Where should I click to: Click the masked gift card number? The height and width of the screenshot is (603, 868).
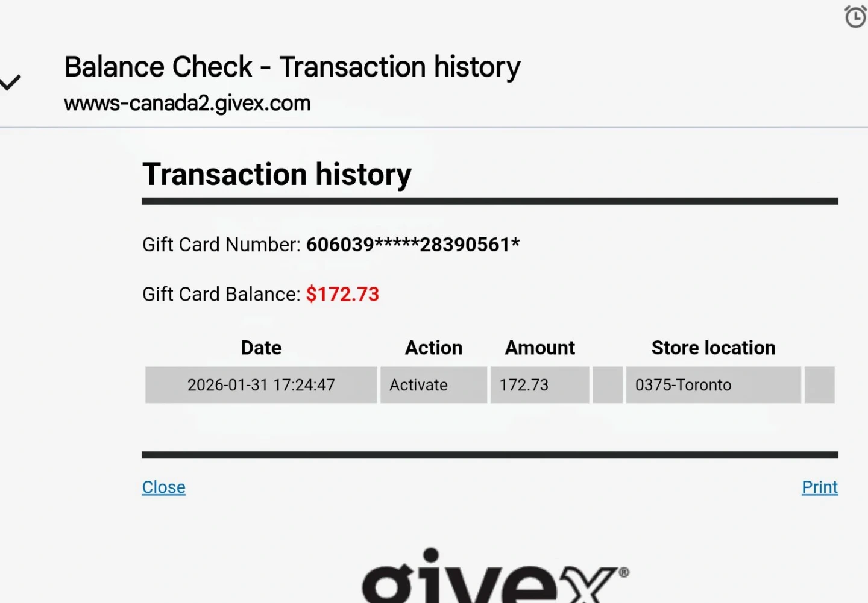(x=412, y=245)
